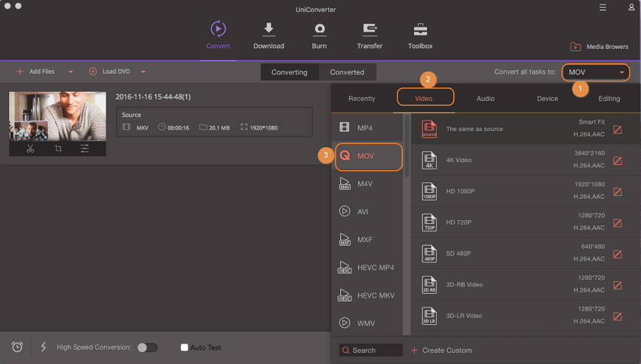The image size is (641, 364).
Task: Open the Transfer section
Action: pyautogui.click(x=370, y=36)
